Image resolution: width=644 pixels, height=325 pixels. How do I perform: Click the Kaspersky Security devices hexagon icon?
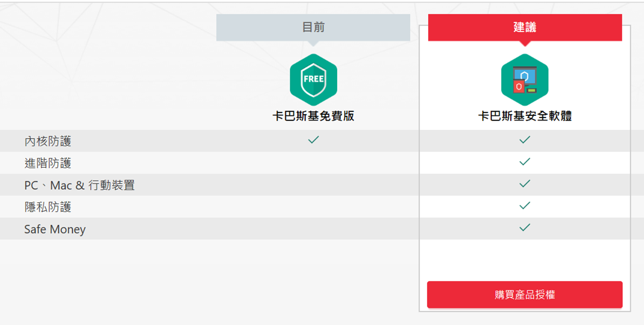(x=525, y=80)
